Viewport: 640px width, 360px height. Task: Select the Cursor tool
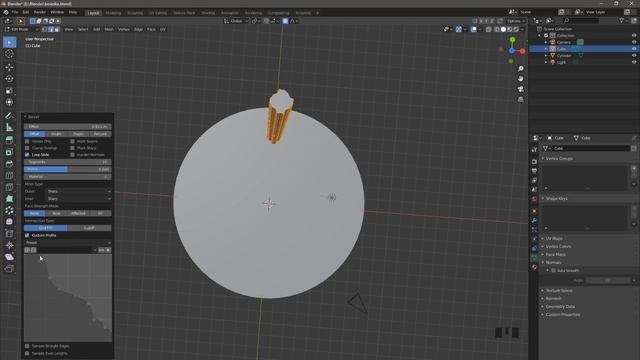[9, 54]
